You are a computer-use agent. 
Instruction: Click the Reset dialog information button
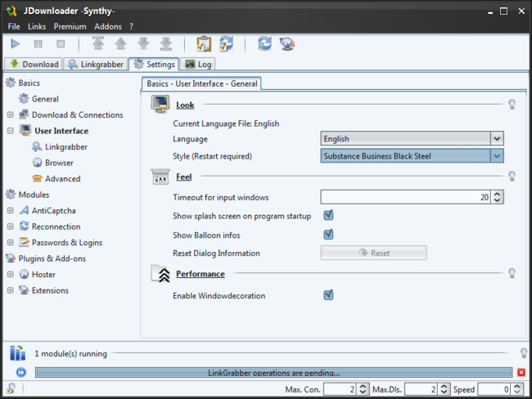pos(373,253)
